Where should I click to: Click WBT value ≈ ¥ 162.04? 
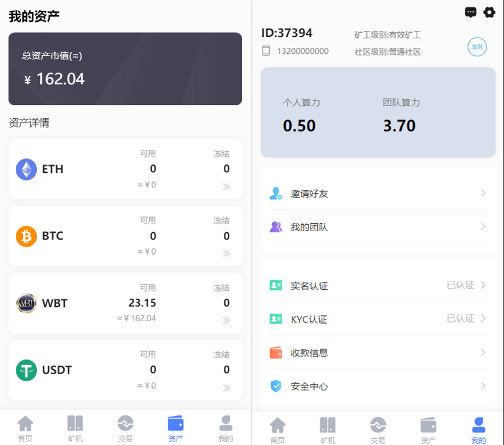(x=136, y=318)
